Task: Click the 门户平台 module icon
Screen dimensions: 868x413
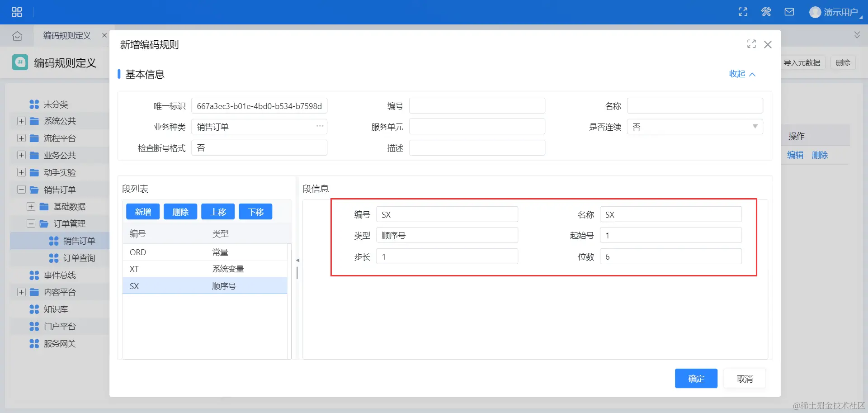Action: tap(34, 327)
